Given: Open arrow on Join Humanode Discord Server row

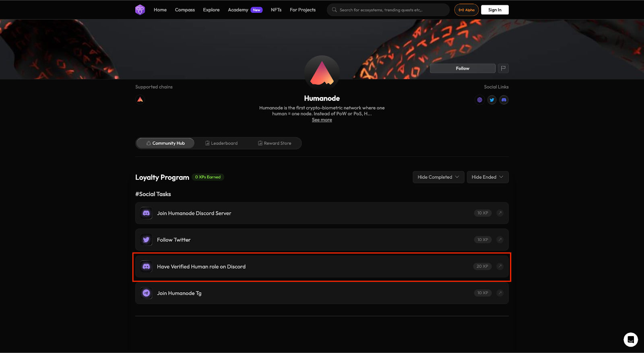Looking at the screenshot, I should click(x=500, y=213).
